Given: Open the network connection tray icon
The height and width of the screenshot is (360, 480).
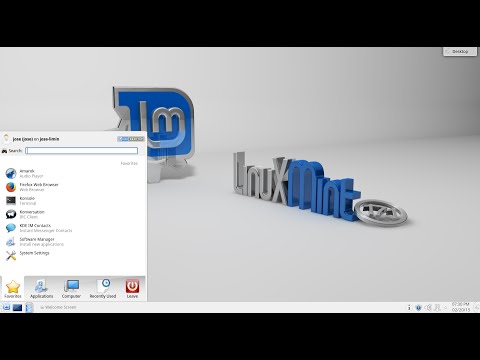Looking at the screenshot, I should click(x=437, y=308).
